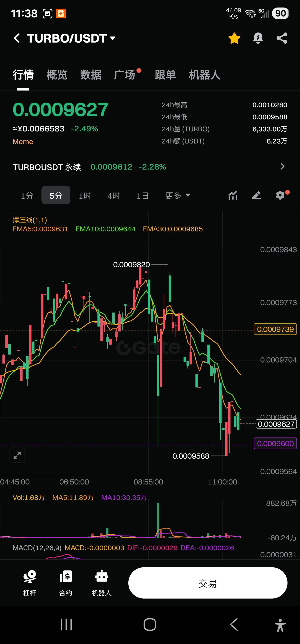300x644 pixels.
Task: Select the yellow 0.0009739 resistance price tag
Action: 275,329
